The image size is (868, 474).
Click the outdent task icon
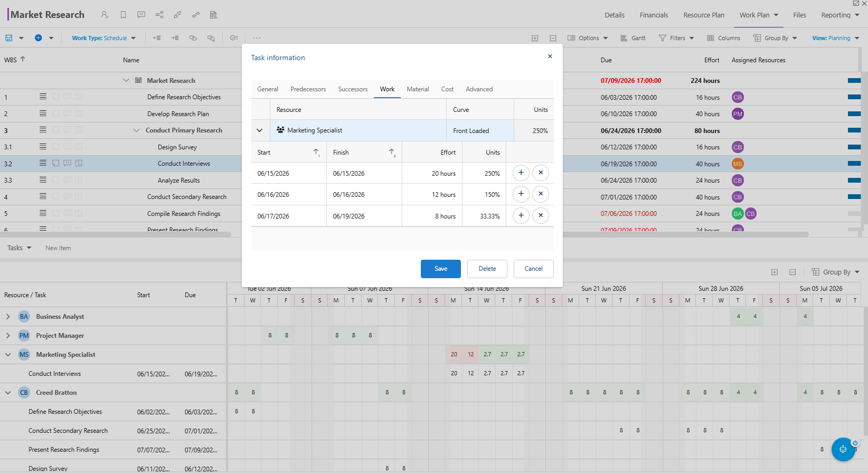[x=157, y=38]
